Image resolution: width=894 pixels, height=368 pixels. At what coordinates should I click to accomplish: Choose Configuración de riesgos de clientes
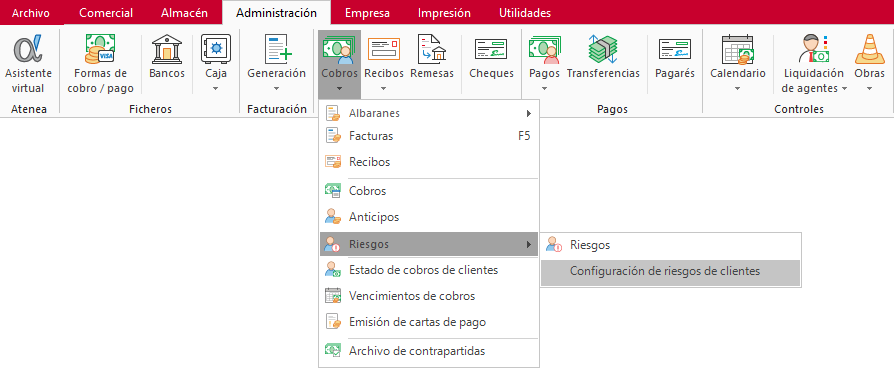(670, 273)
